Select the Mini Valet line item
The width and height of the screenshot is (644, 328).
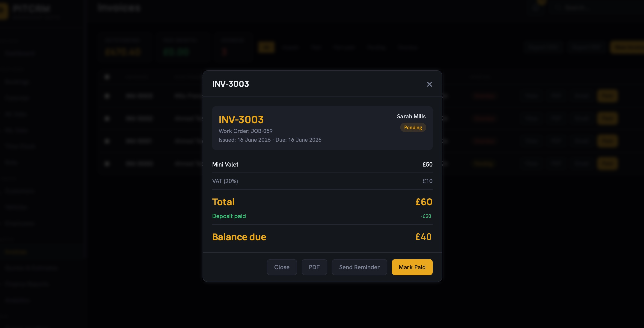pos(322,164)
